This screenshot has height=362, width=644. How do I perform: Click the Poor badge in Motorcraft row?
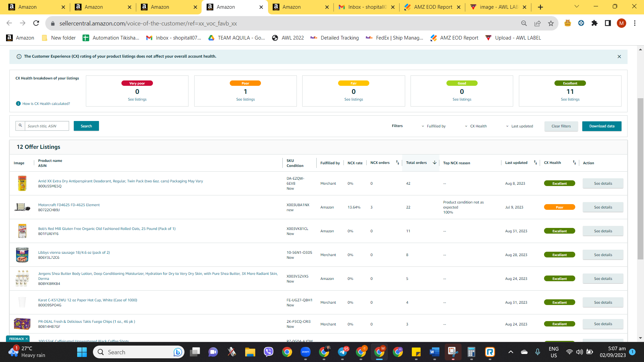(559, 207)
